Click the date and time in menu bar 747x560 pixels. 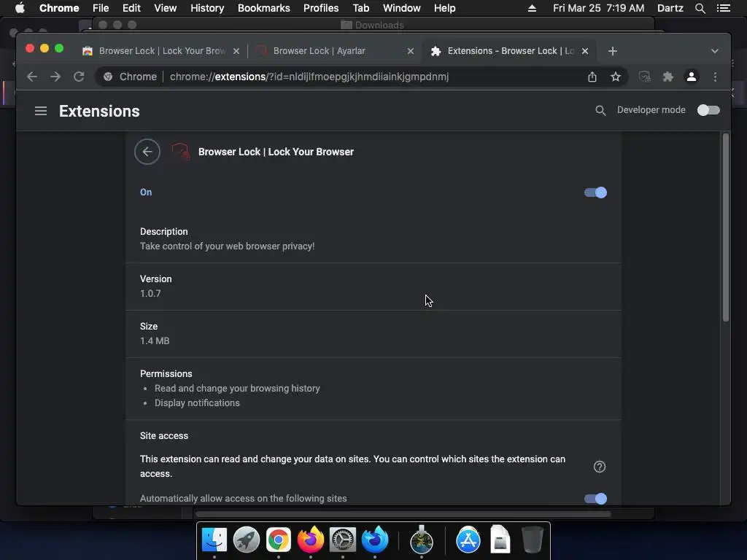tap(598, 8)
